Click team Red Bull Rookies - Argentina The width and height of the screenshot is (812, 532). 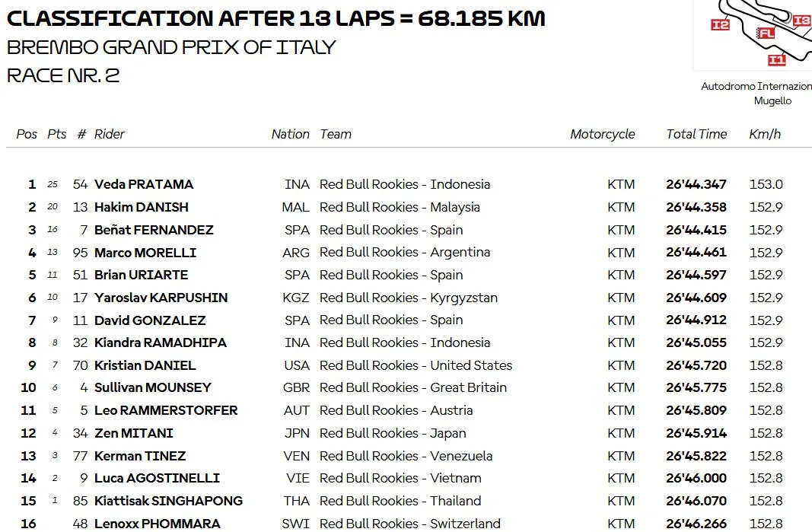404,252
